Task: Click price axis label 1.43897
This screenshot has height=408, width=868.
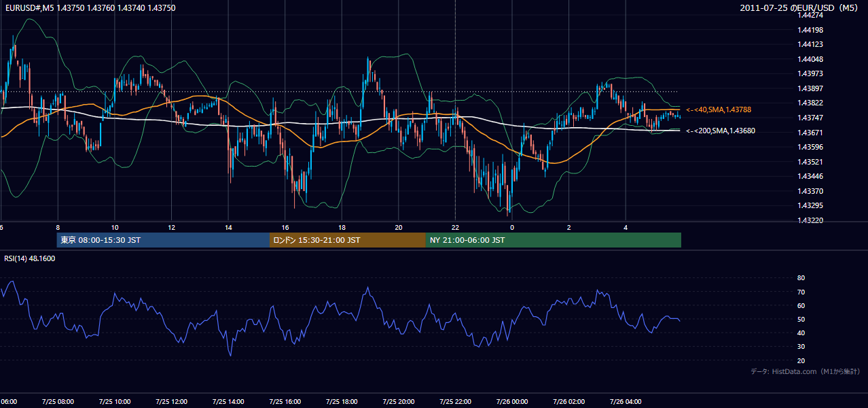Action: tap(810, 88)
